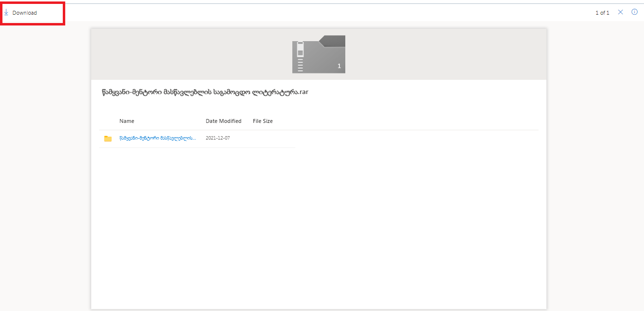Open the folder link in archive list
The width and height of the screenshot is (644, 311).
tap(157, 138)
